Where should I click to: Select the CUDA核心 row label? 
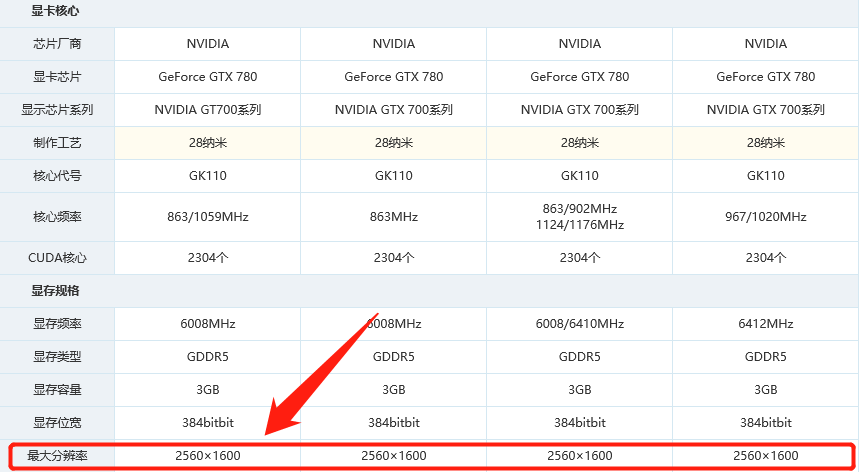pyautogui.click(x=57, y=258)
